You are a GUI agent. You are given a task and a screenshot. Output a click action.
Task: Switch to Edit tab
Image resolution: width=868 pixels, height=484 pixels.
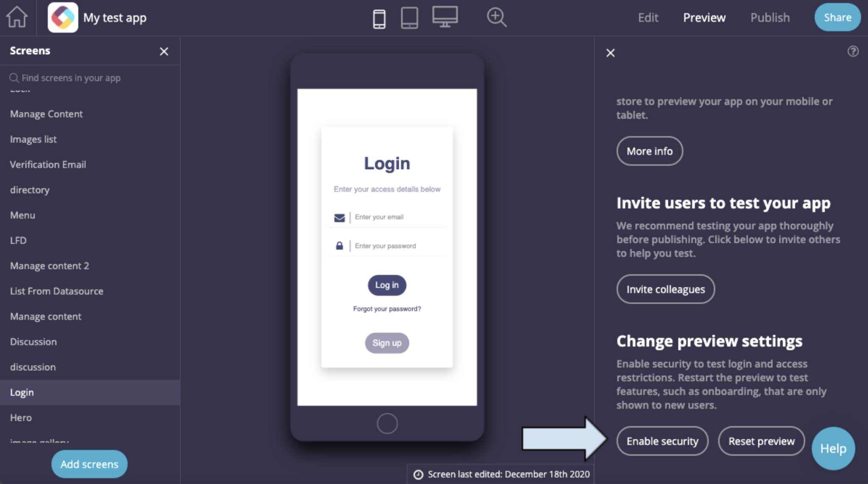point(649,17)
